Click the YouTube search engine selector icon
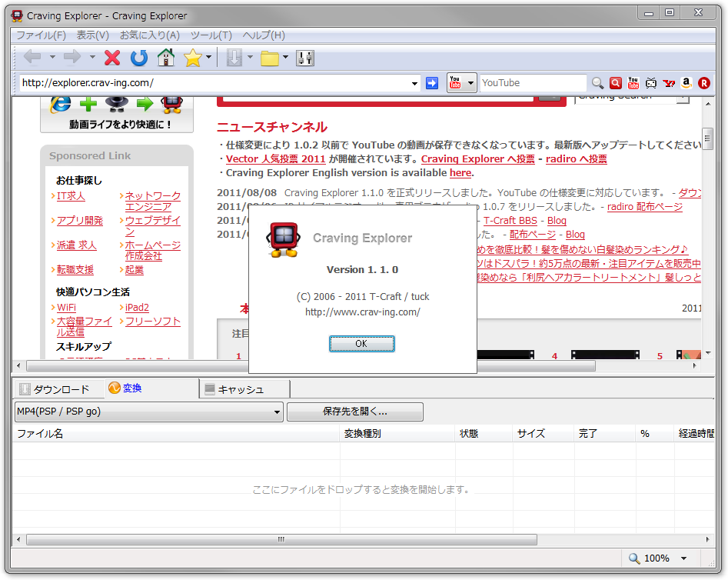Viewport: 728px width, 580px height. (x=455, y=83)
